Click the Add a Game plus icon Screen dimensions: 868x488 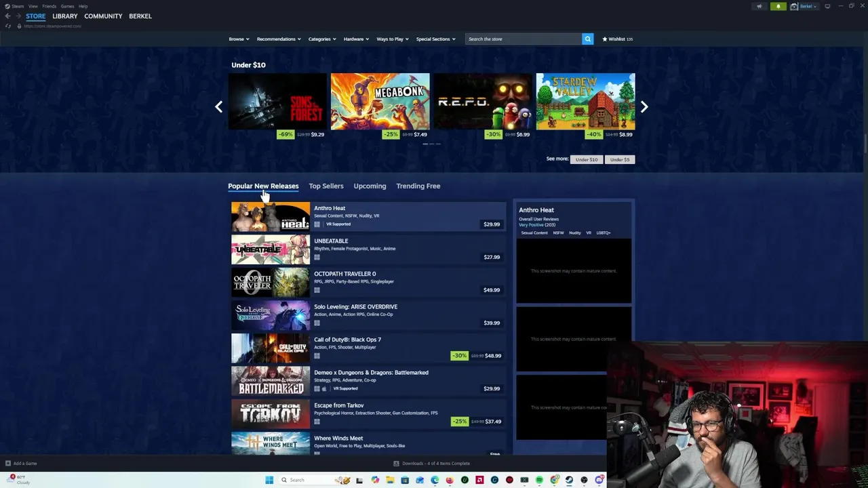8,464
